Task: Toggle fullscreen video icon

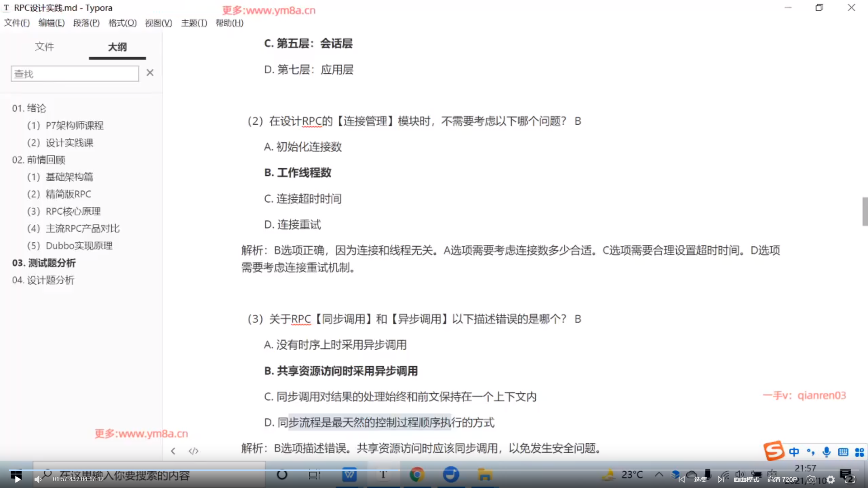Action: pyautogui.click(x=849, y=479)
